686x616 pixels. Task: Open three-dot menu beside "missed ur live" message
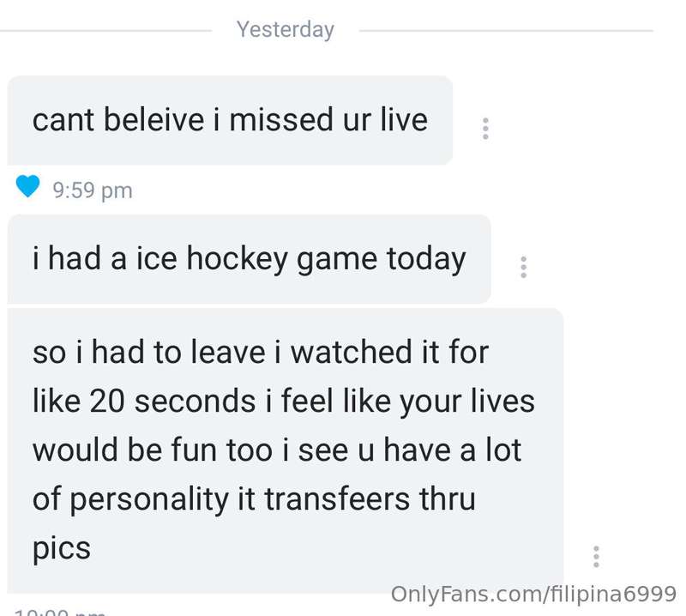pos(485,129)
